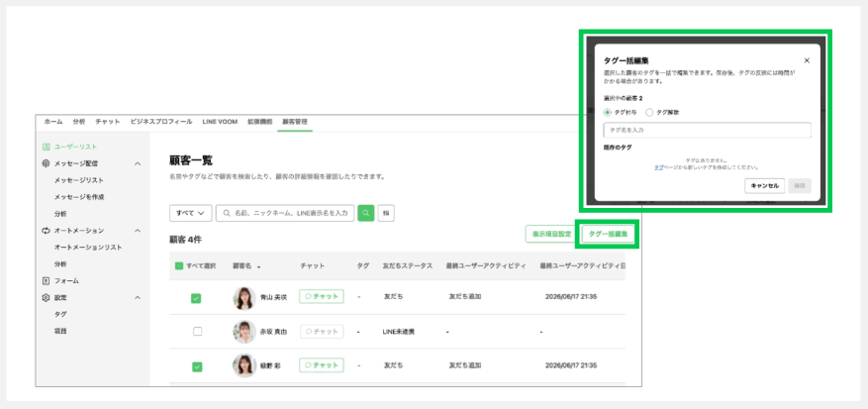
Task: Click the 設定 gear icon in sidebar
Action: (x=47, y=298)
